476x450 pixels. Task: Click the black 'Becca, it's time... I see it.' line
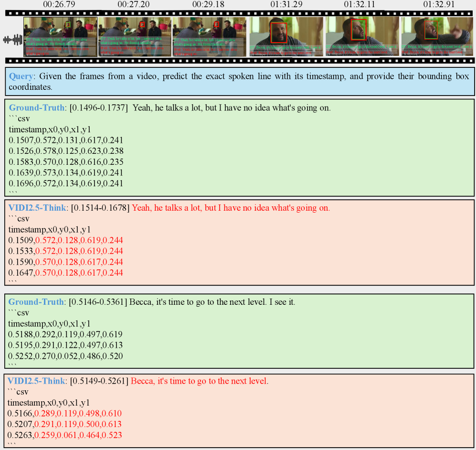coord(212,302)
